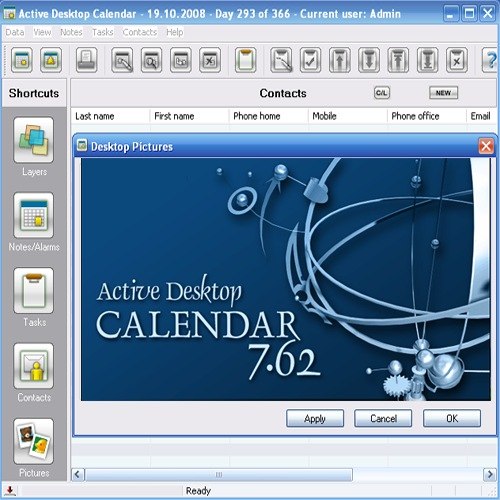The height and width of the screenshot is (500, 500).
Task: Close the Desktop Pictures dialog
Action: pos(486,146)
